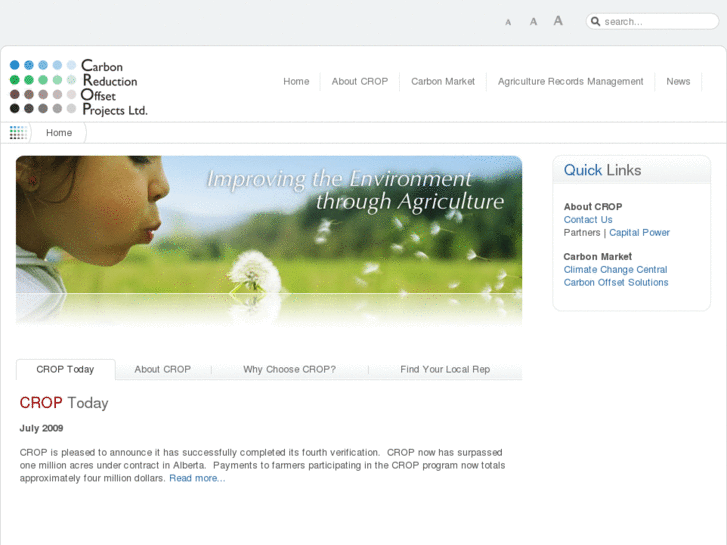
Task: Select the smallest font size A icon
Action: (508, 22)
